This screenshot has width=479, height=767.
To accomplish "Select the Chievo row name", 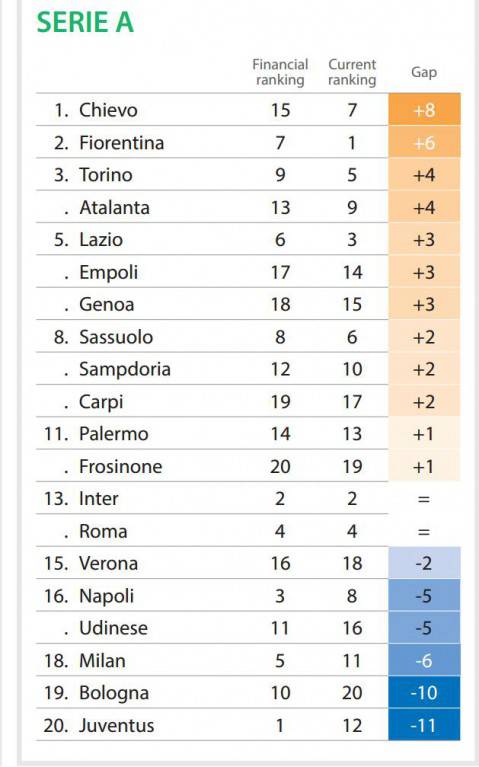I will click(108, 110).
